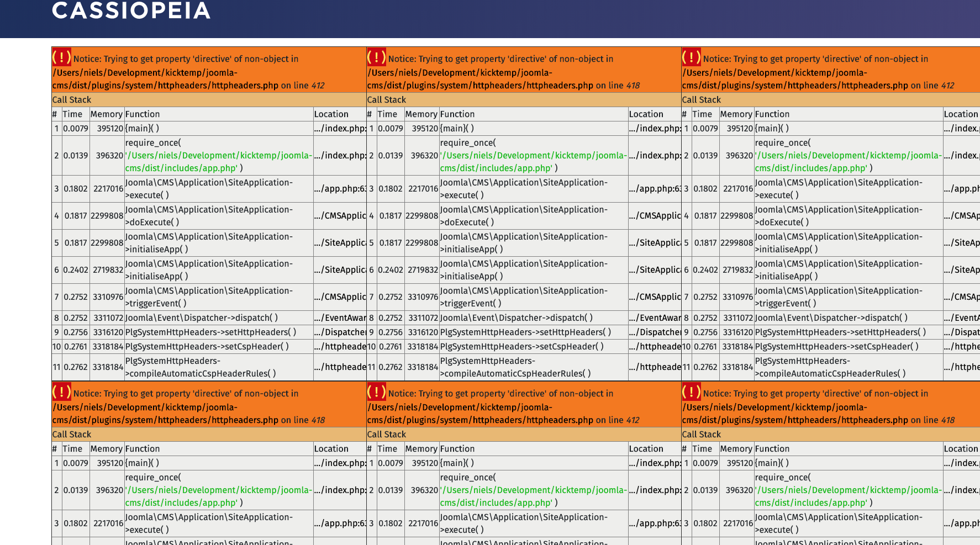Click 'Function' header in bottom-left table
The image size is (980, 545).
tap(143, 449)
